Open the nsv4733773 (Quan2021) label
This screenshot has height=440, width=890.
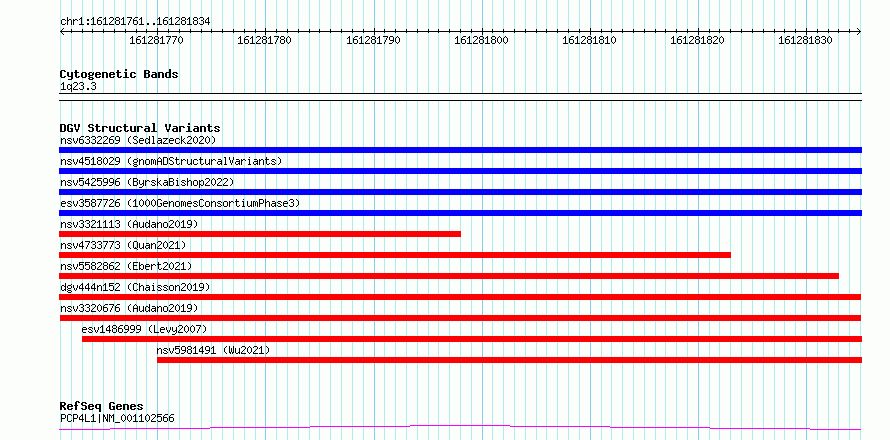(123, 245)
